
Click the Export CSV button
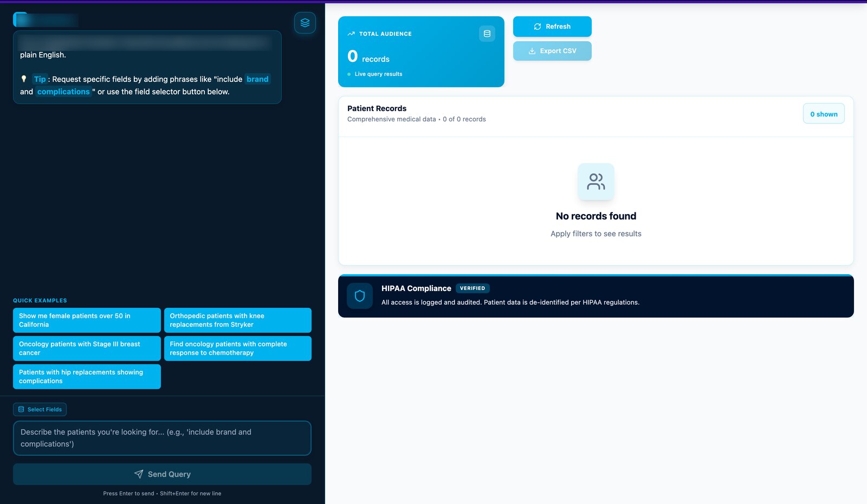tap(552, 51)
